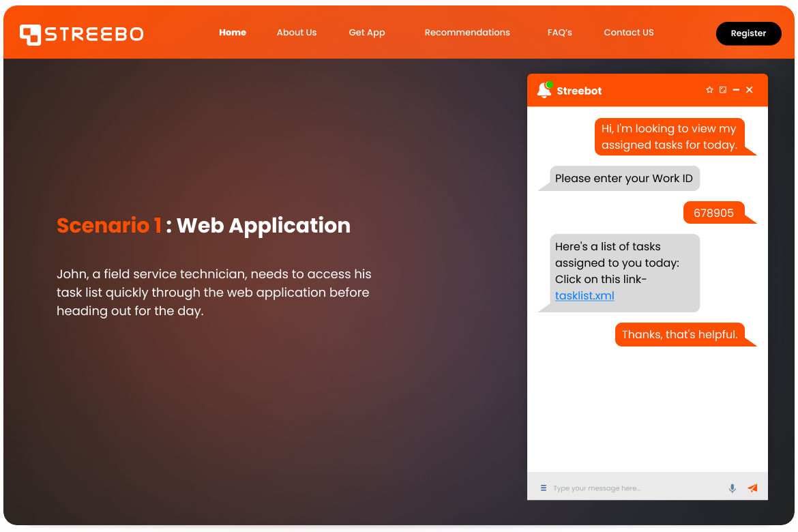Image resolution: width=798 pixels, height=532 pixels.
Task: Activate the microphone voice input
Action: pos(732,488)
